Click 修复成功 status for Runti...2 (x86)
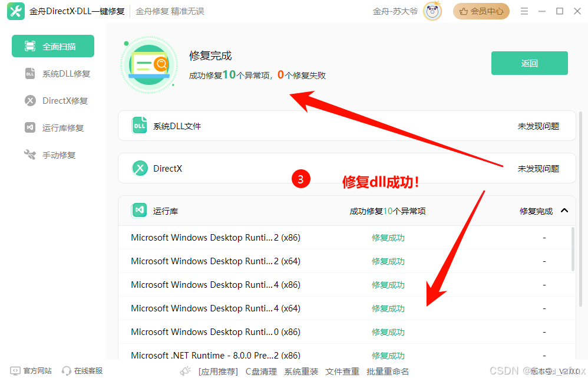The image size is (588, 381). pyautogui.click(x=388, y=238)
